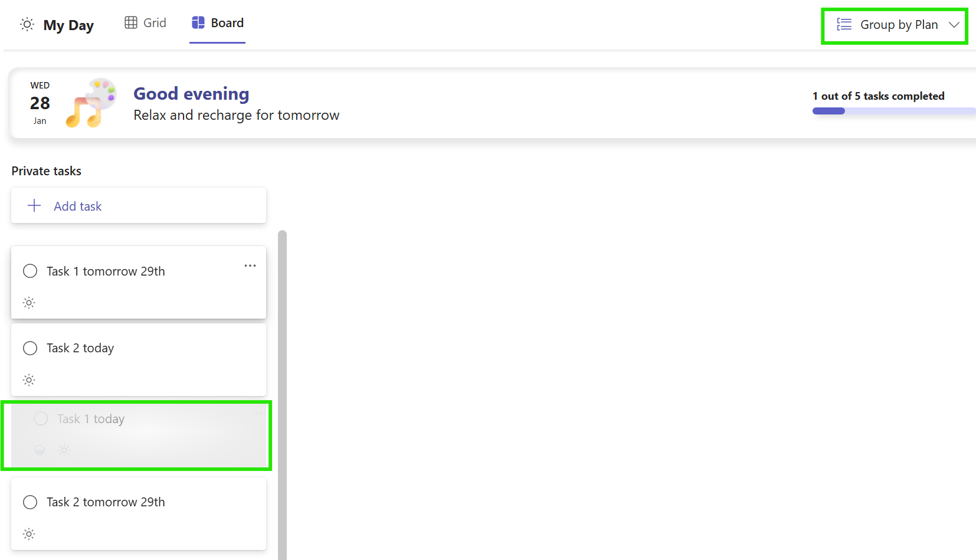
Task: Switch to the Grid view tab
Action: [x=146, y=22]
